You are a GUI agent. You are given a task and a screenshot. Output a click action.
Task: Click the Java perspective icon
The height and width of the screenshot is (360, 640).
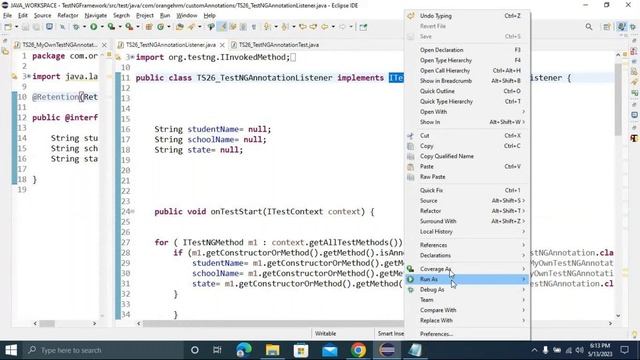[621, 27]
